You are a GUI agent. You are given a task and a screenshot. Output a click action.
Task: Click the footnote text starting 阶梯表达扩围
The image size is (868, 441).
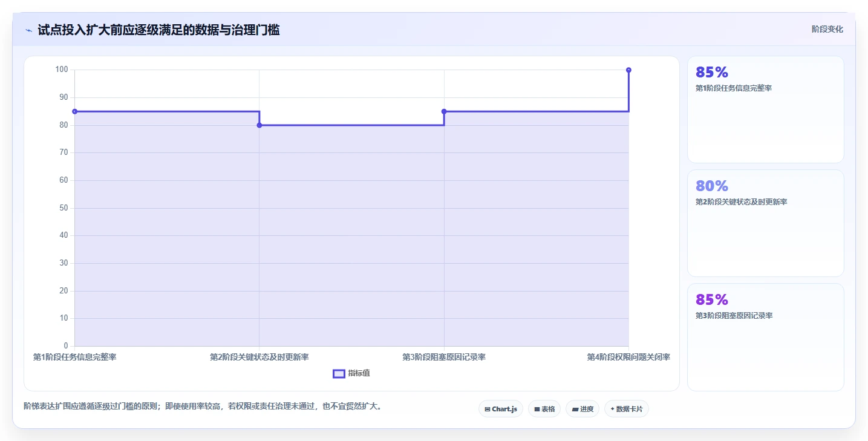pyautogui.click(x=203, y=406)
